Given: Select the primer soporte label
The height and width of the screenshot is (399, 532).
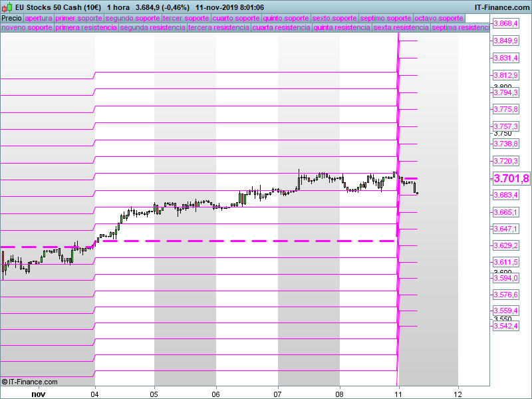Looking at the screenshot, I should (78, 18).
